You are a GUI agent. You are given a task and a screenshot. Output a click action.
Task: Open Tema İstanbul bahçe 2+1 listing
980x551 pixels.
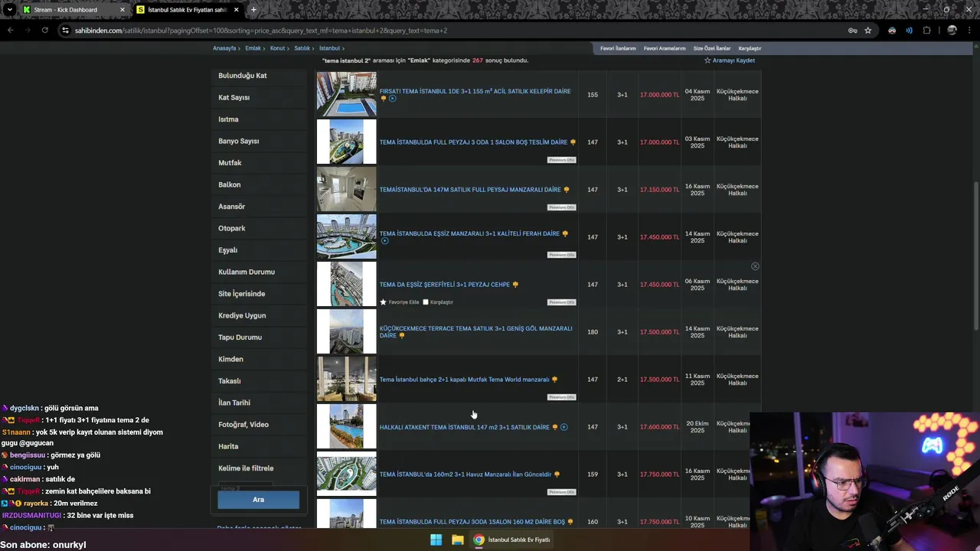click(x=464, y=380)
